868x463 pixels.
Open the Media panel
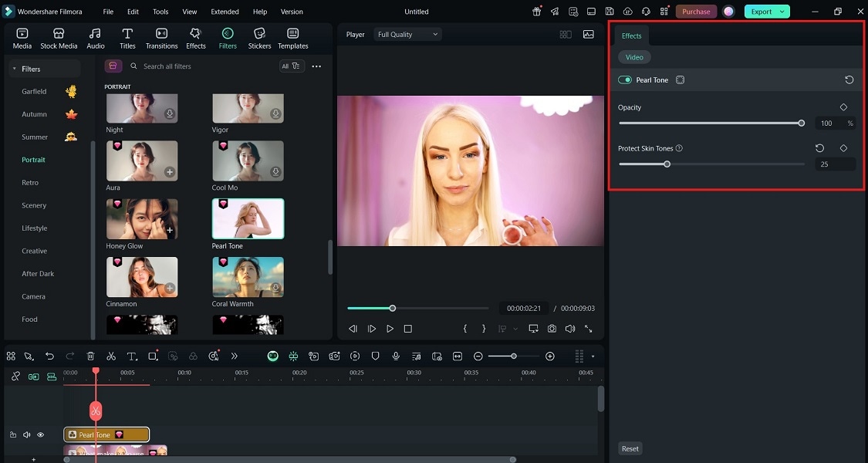(22, 39)
